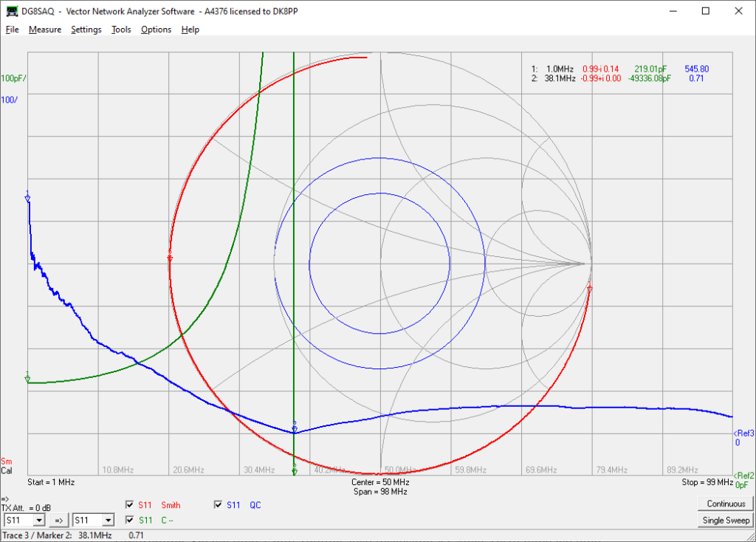Click the Cal status indicator
This screenshot has width=756, height=542.
[x=6, y=470]
